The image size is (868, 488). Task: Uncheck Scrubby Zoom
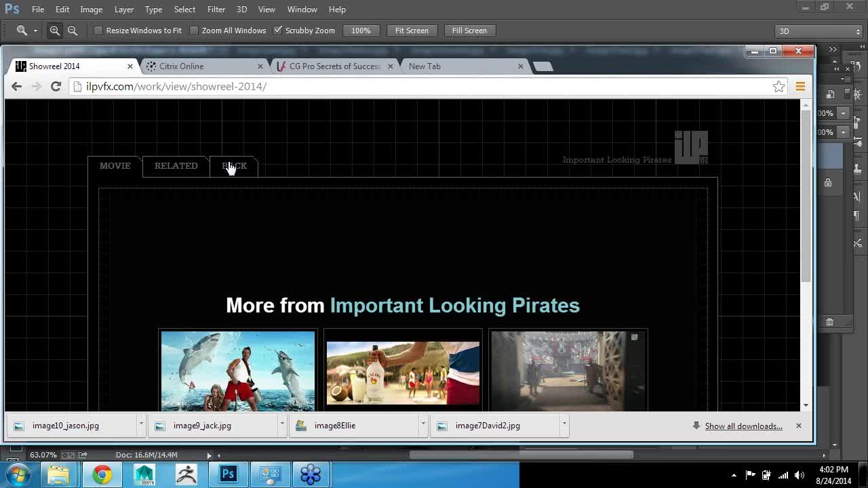[277, 30]
